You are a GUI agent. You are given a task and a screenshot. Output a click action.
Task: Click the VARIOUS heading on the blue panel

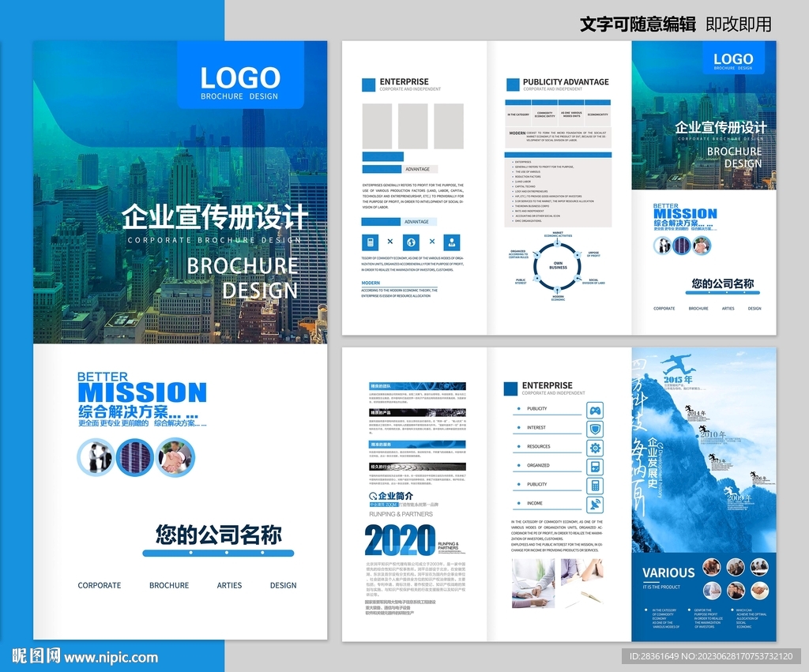[x=668, y=573]
